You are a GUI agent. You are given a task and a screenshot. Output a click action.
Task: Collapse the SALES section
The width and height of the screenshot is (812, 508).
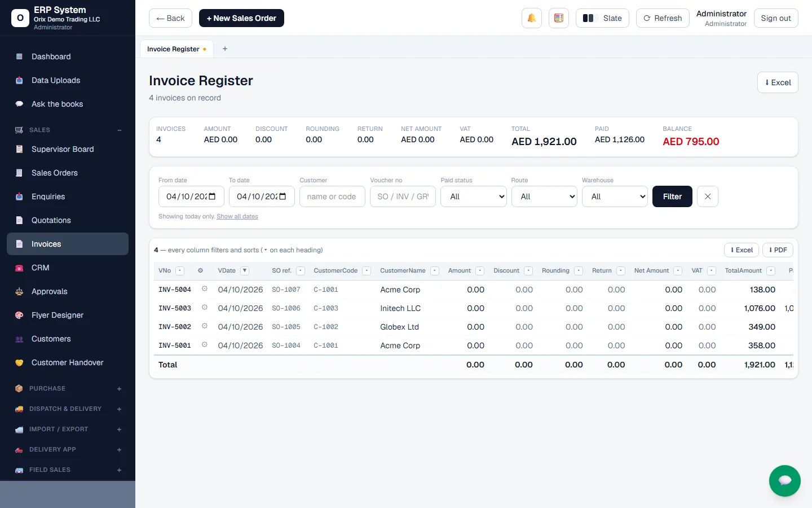pos(68,130)
